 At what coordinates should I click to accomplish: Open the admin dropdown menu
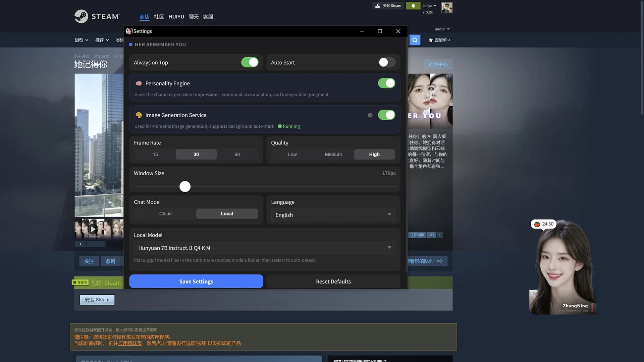[x=442, y=29]
